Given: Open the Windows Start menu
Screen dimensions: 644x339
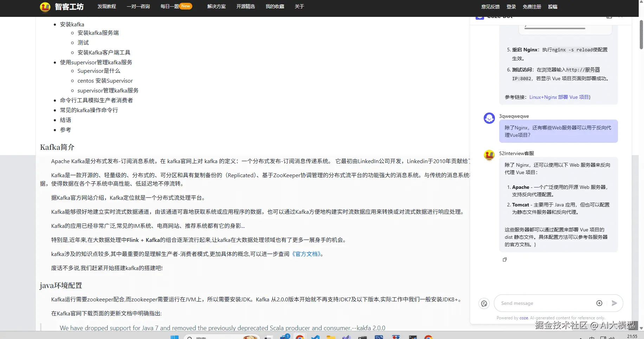Looking at the screenshot, I should pos(174,337).
